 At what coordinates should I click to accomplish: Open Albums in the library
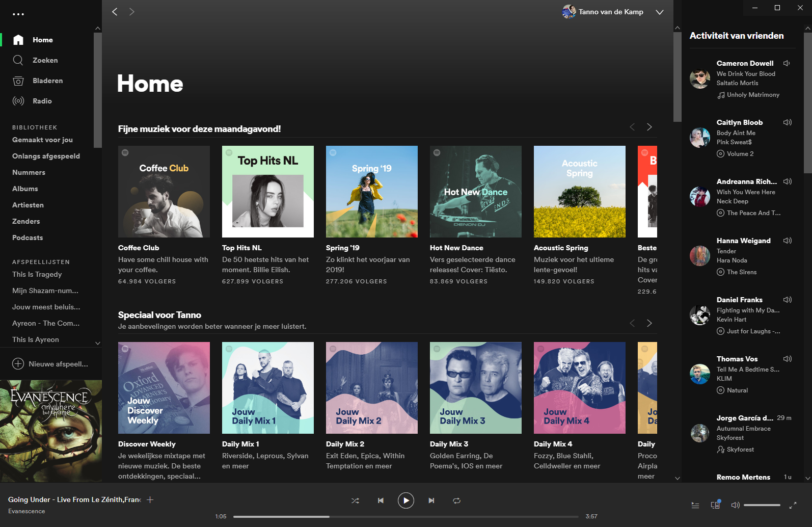(x=25, y=189)
